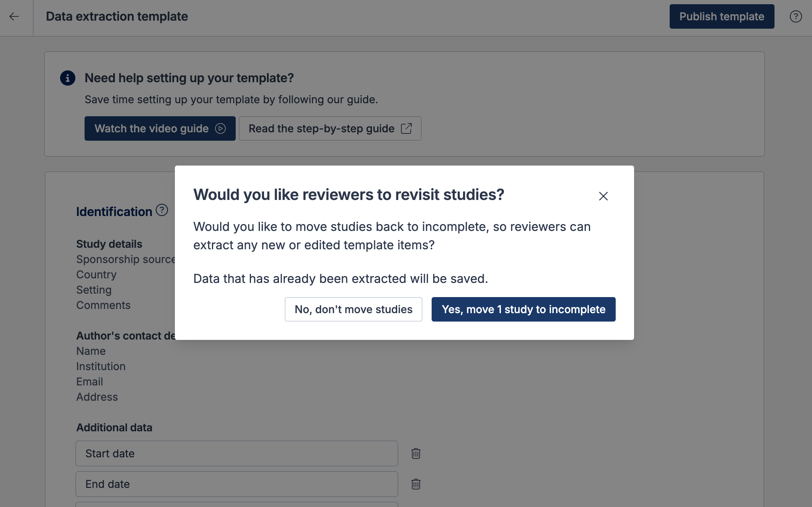Confirm Yes, move 1 study to incomplete
Image resolution: width=812 pixels, height=507 pixels.
tap(523, 309)
